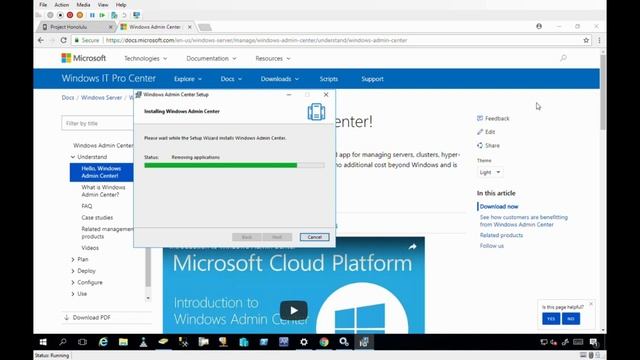
Task: Click the Feedback link
Action: point(493,118)
